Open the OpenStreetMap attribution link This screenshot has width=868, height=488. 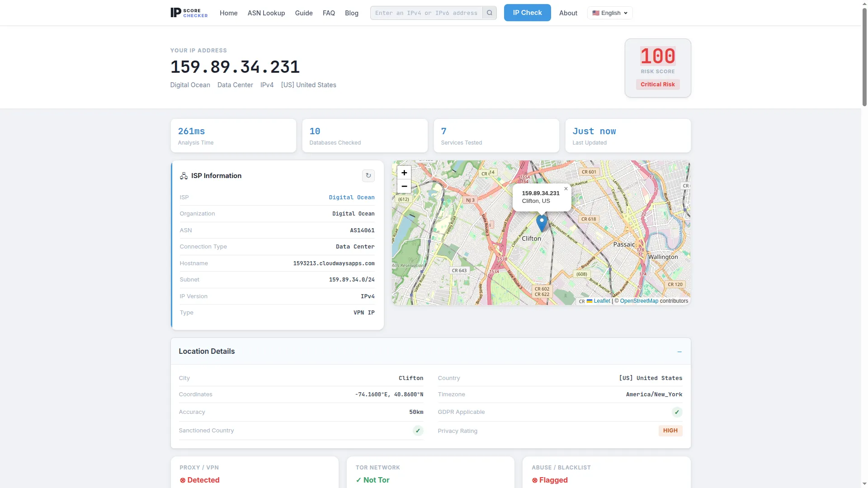pyautogui.click(x=639, y=301)
